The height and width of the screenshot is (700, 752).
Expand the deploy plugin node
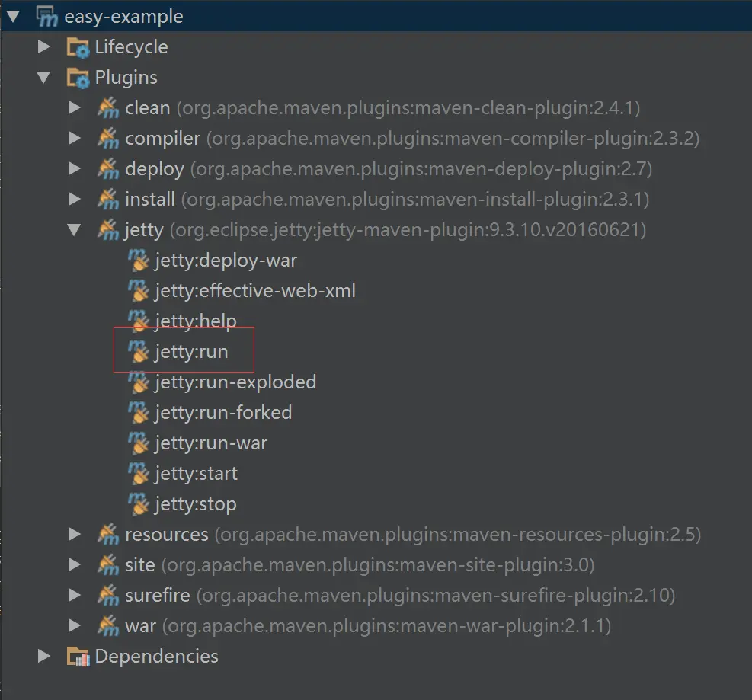(x=75, y=169)
